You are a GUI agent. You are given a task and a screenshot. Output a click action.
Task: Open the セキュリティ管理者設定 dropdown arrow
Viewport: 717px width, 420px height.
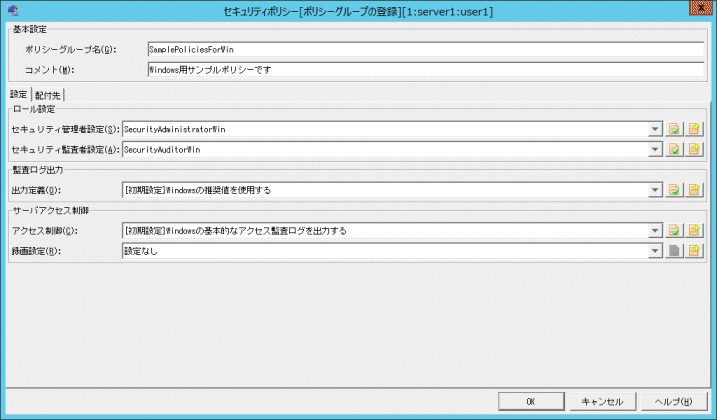[x=655, y=129]
